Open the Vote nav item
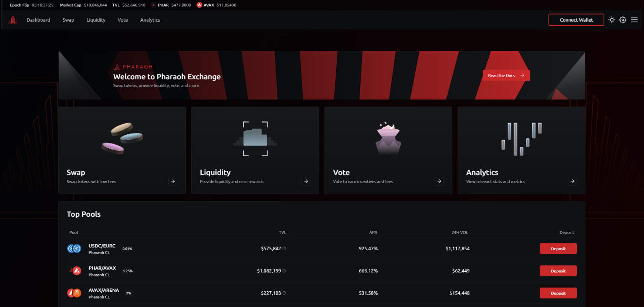 coord(123,20)
